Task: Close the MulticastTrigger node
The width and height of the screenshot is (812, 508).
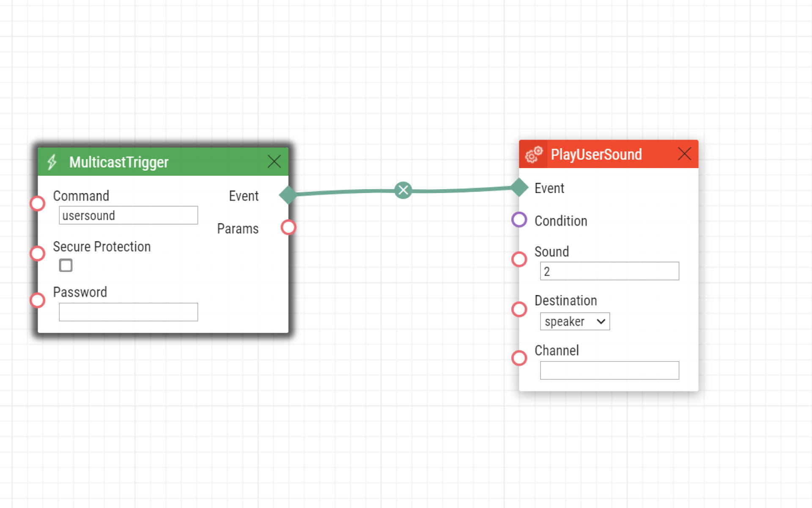Action: point(274,161)
